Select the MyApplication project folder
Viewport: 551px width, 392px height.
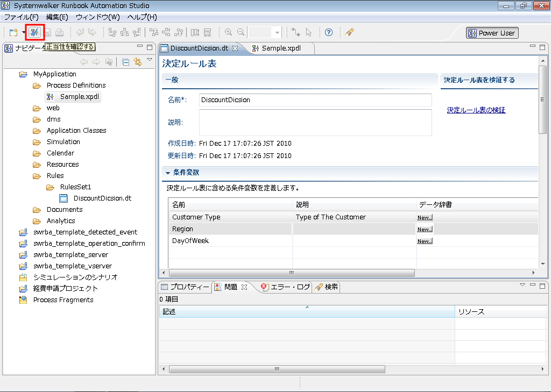click(x=54, y=74)
